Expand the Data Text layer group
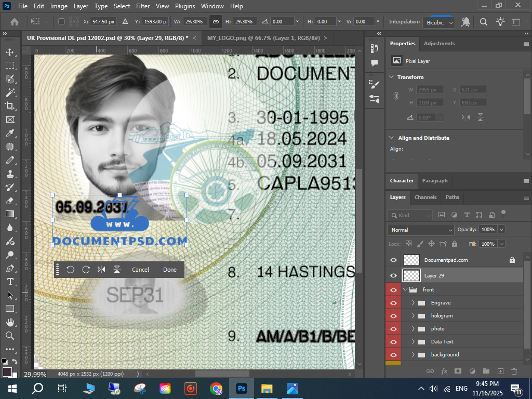532x399 pixels. point(414,341)
